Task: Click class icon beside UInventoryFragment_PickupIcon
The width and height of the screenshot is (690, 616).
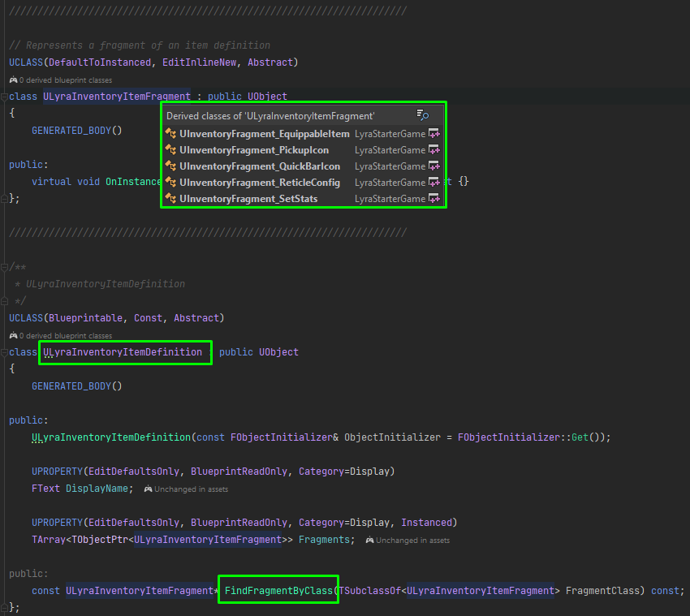Action: (170, 149)
